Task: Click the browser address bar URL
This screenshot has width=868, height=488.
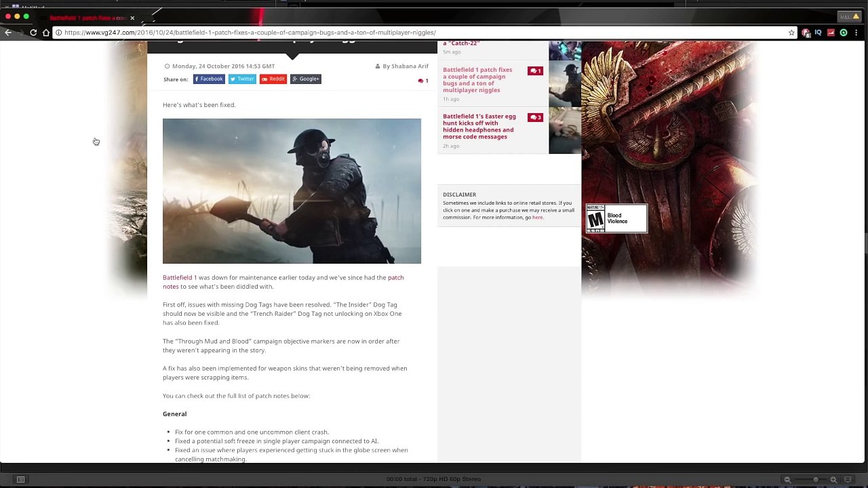Action: tap(250, 33)
